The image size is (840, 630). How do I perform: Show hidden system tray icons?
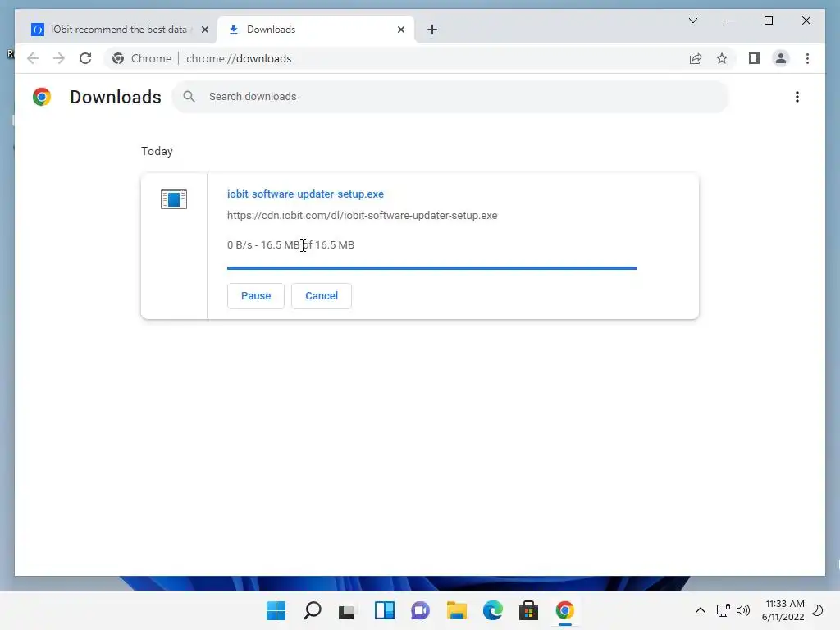(x=701, y=610)
